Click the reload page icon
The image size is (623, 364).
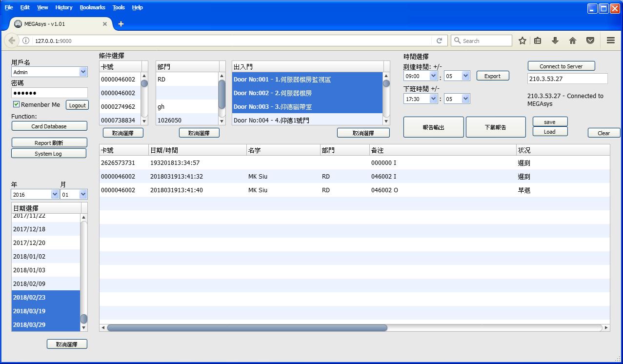click(439, 41)
